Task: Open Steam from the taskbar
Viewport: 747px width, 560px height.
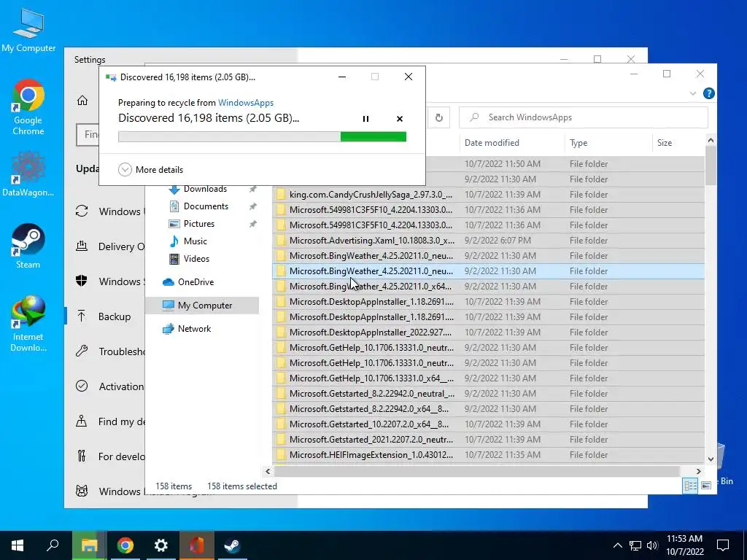Action: [232, 545]
